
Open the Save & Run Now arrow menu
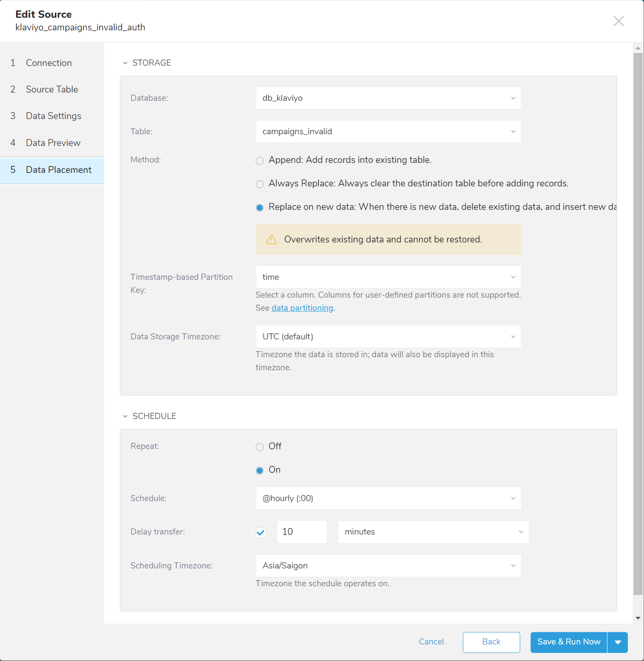point(618,642)
